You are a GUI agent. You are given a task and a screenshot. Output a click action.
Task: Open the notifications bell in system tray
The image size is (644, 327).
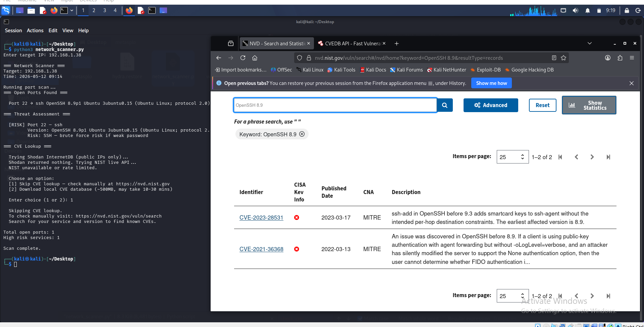588,10
